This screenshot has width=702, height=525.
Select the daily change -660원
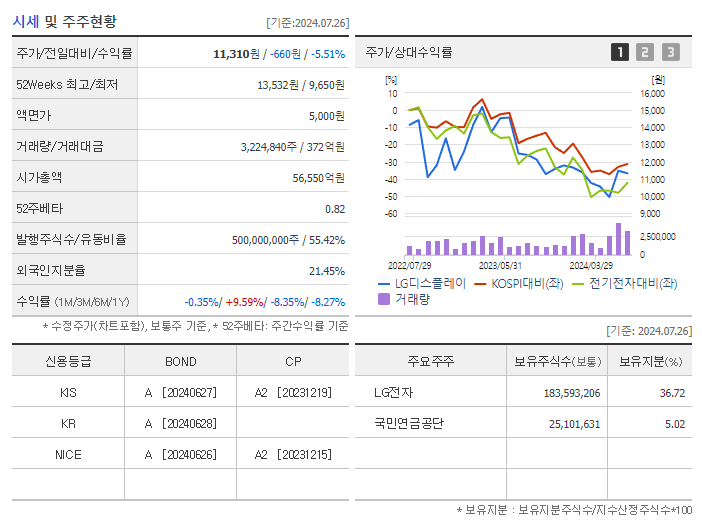(285, 54)
